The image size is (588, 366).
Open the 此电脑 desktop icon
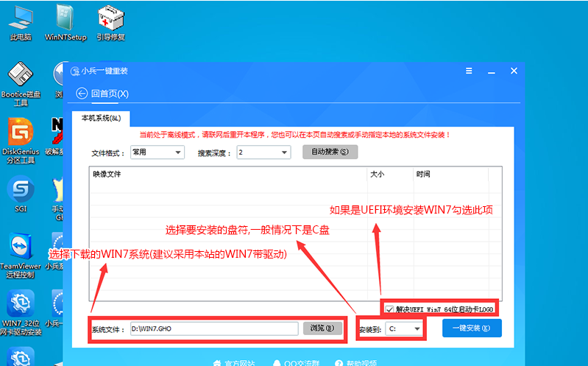coord(21,24)
